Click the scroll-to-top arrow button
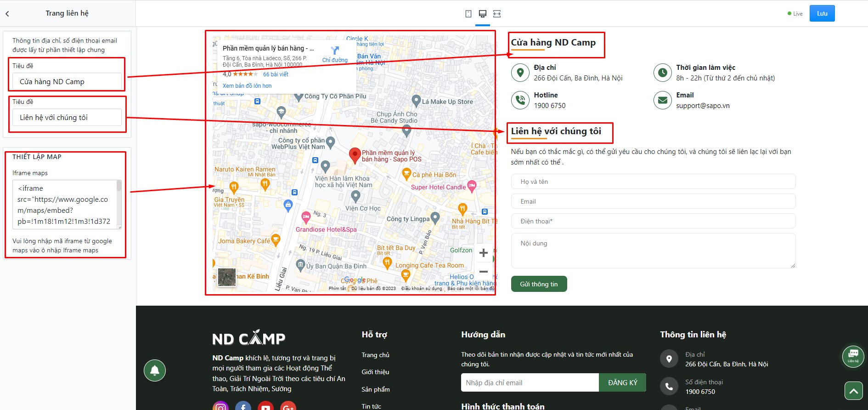This screenshot has height=410, width=868. click(854, 391)
